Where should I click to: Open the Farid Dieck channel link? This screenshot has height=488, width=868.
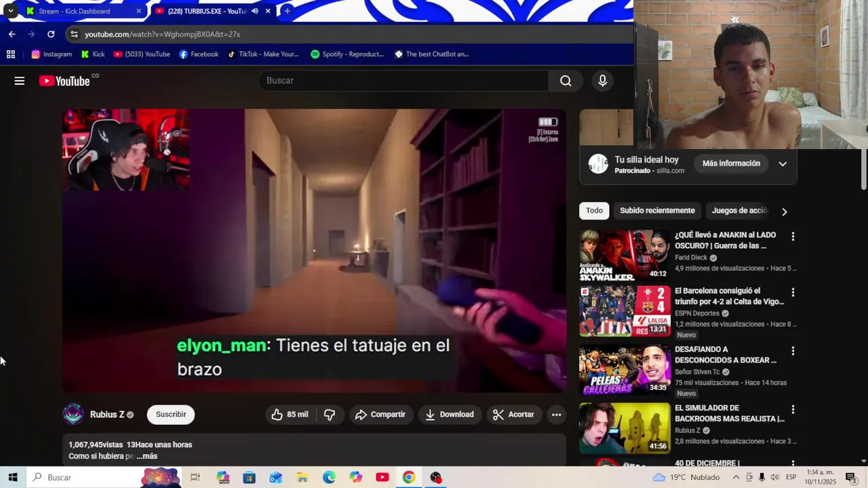coord(691,258)
